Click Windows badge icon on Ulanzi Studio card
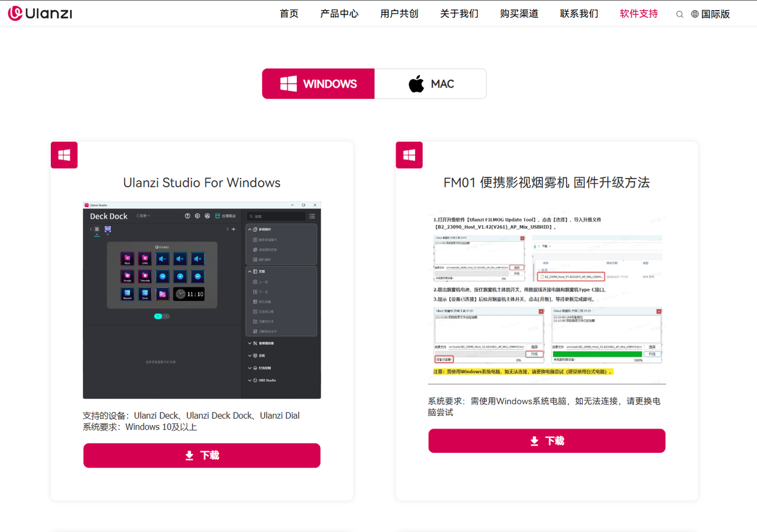Image resolution: width=757 pixels, height=532 pixels. (64, 155)
